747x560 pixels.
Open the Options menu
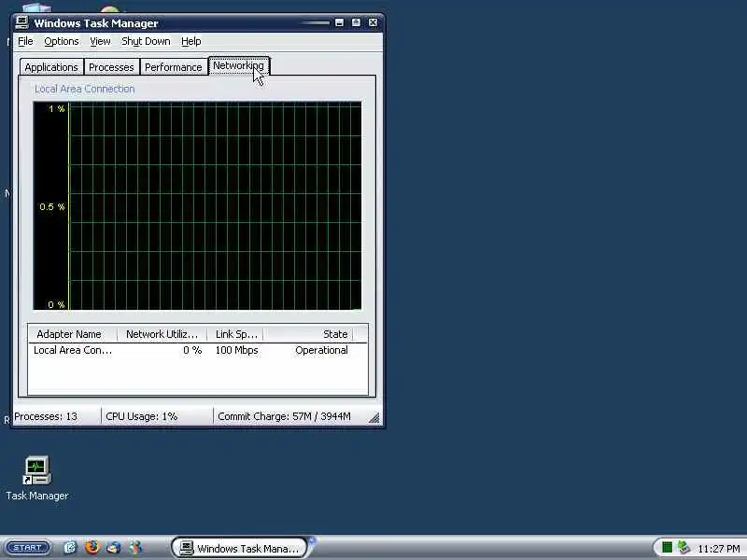(x=62, y=41)
